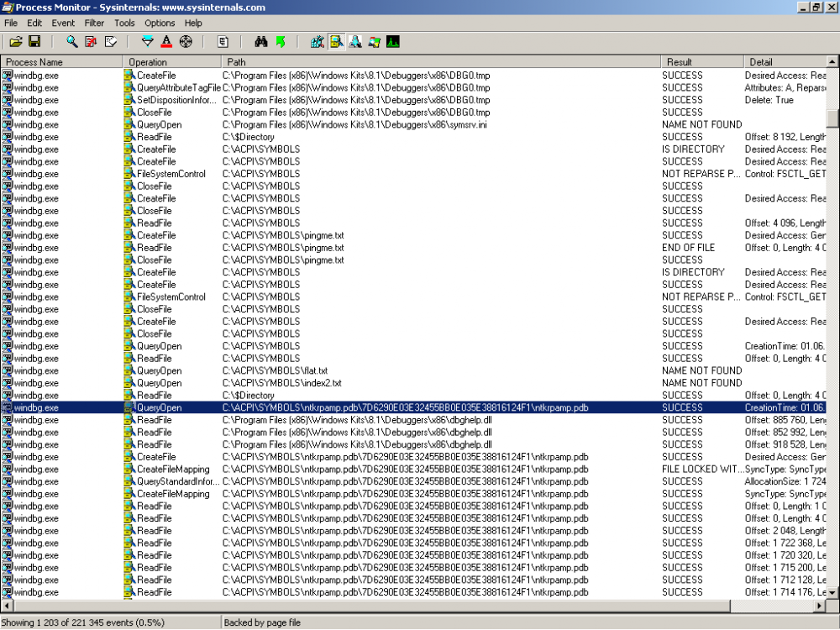The height and width of the screenshot is (630, 840).
Task: Click the green Jump To arrow icon
Action: point(281,41)
